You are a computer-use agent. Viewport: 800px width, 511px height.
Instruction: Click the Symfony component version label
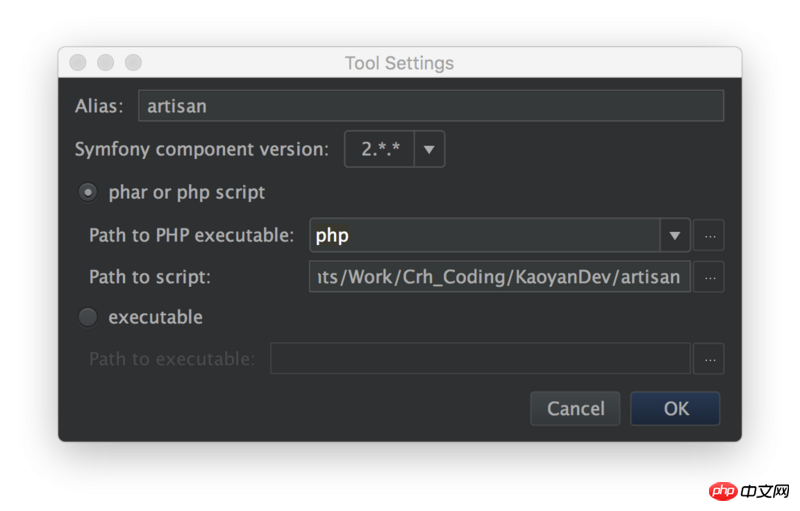(x=201, y=150)
